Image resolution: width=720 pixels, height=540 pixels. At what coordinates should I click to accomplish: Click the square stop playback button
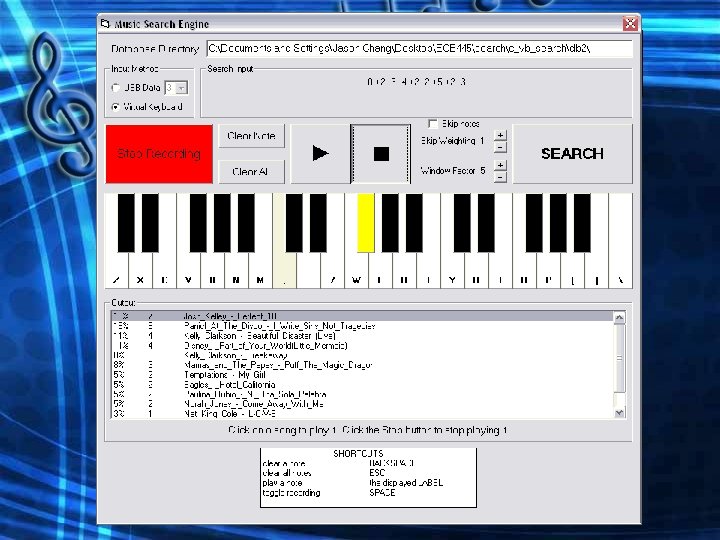(381, 153)
